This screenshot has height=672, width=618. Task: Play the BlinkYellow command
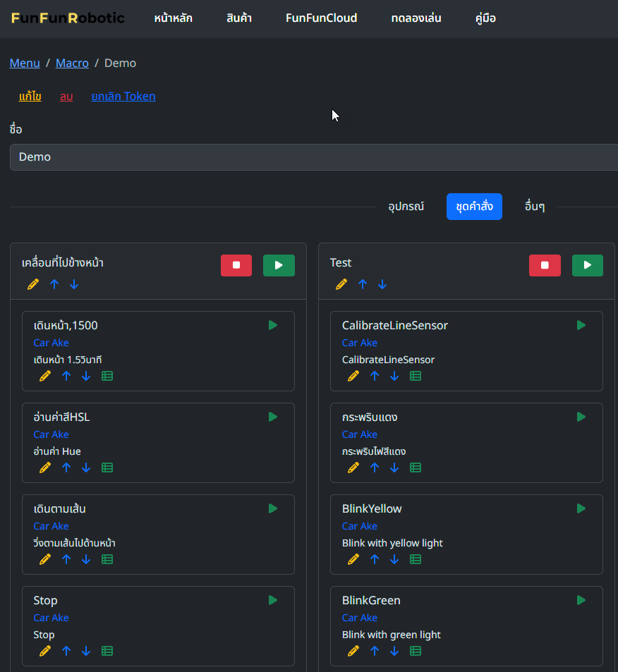[x=581, y=508]
